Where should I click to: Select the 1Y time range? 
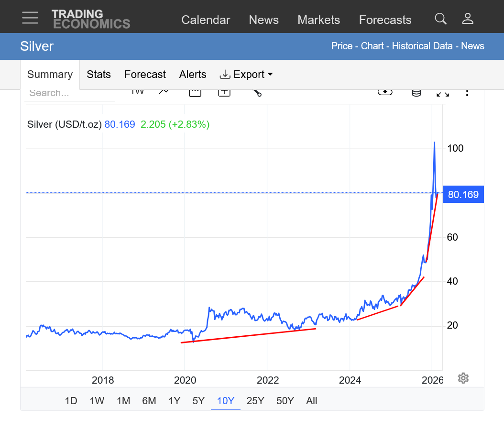(174, 401)
